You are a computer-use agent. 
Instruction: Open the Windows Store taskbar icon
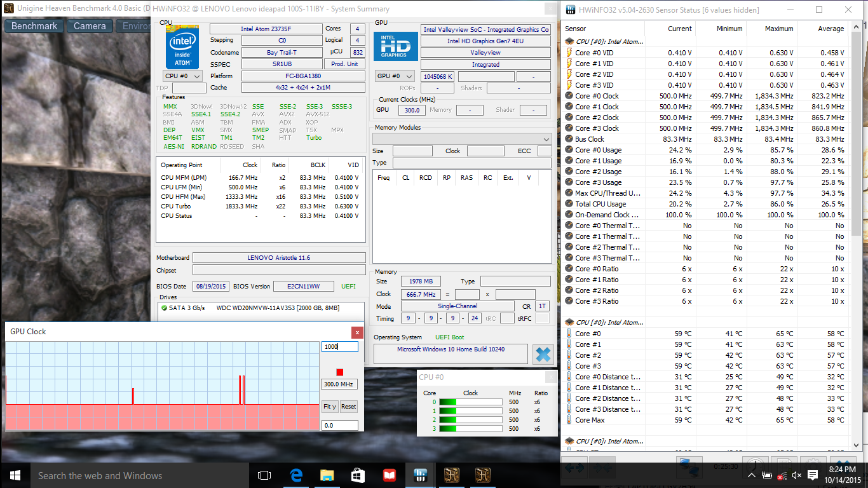(358, 475)
